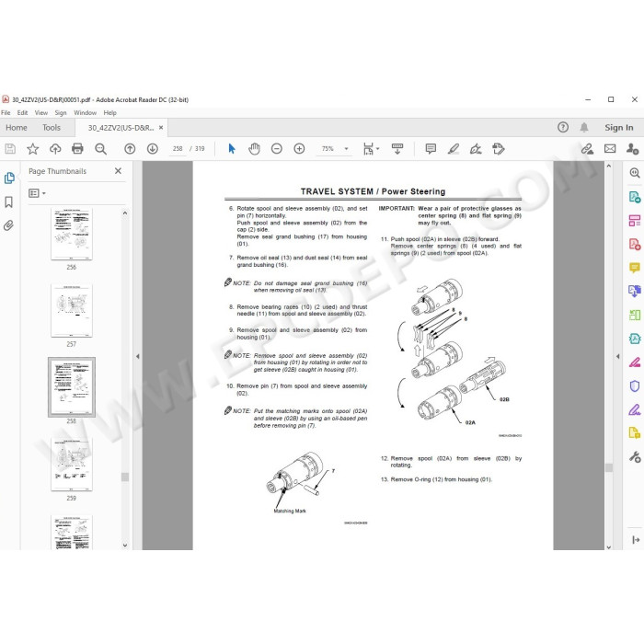Viewport: 644px width, 644px height.
Task: Switch to the Home tab
Action: point(17,127)
